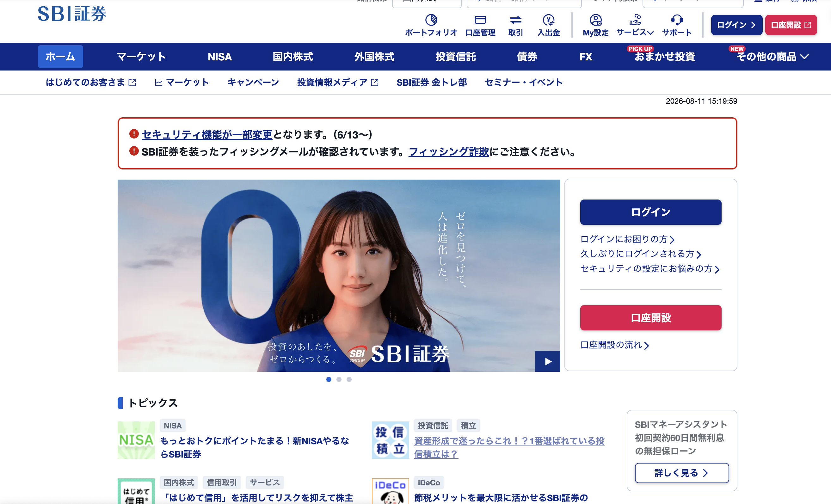This screenshot has width=831, height=504.
Task: Open the ポートフォリオ icon in header
Action: pyautogui.click(x=431, y=20)
